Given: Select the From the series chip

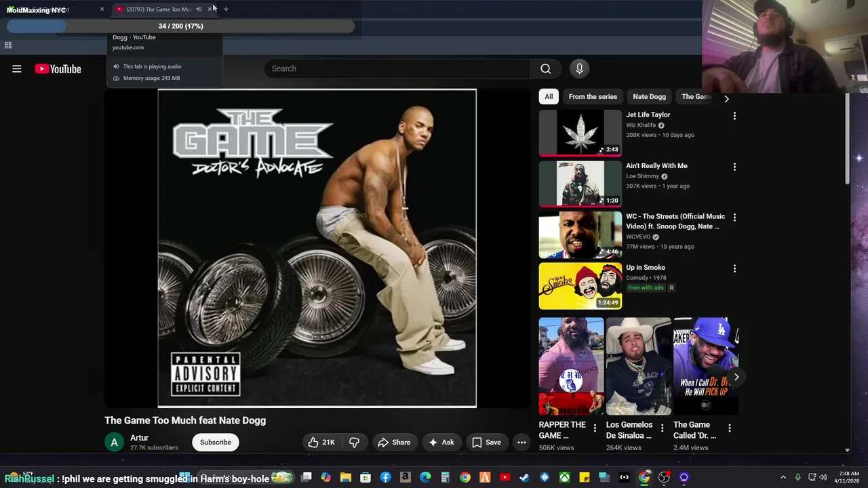Looking at the screenshot, I should 593,96.
